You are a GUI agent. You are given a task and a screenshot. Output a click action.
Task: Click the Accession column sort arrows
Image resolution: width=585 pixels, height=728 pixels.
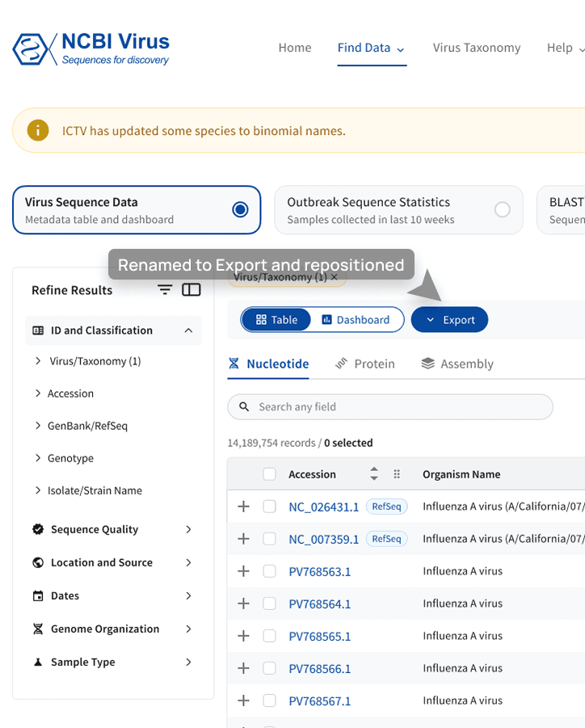pyautogui.click(x=374, y=473)
